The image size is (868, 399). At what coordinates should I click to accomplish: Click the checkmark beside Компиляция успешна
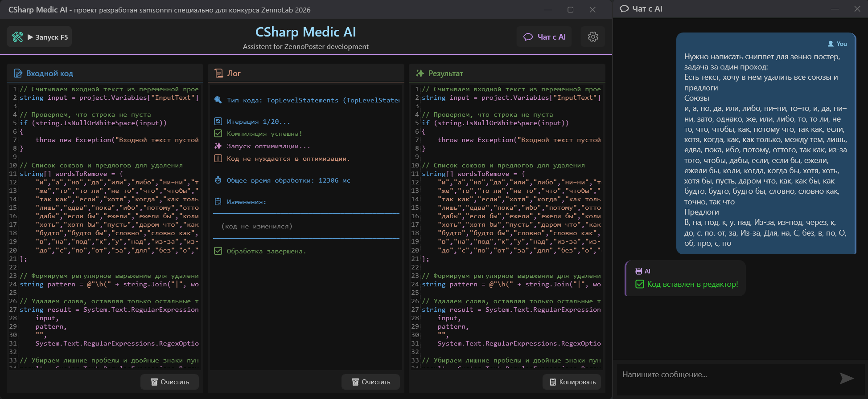coord(218,134)
